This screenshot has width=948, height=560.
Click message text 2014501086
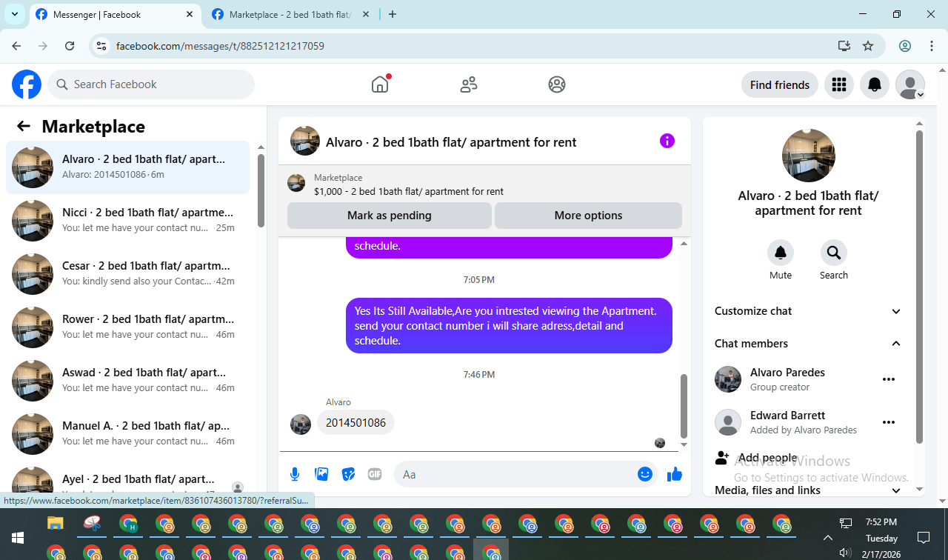(x=356, y=423)
